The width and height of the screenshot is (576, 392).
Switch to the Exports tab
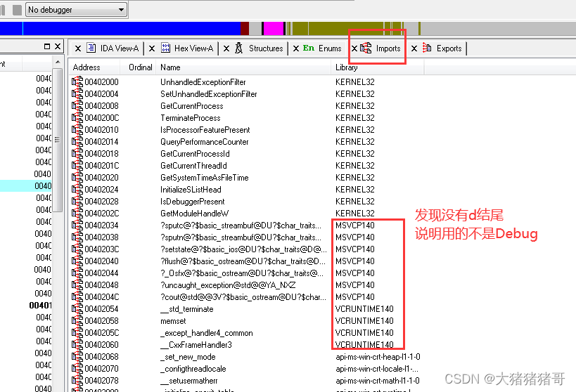pos(449,48)
